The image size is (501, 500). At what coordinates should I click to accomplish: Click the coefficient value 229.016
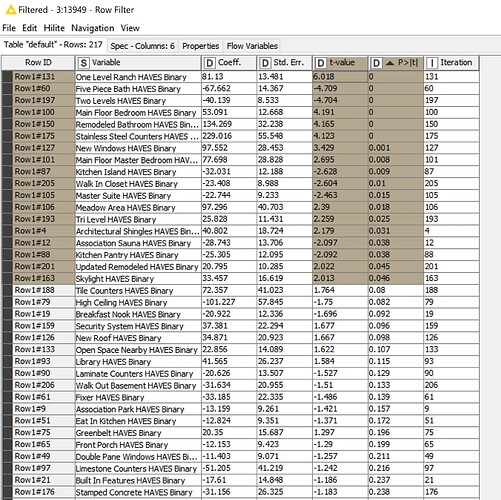tap(229, 136)
